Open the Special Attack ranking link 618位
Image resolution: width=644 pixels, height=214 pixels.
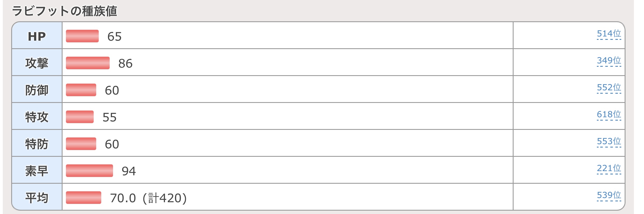[x=609, y=114]
